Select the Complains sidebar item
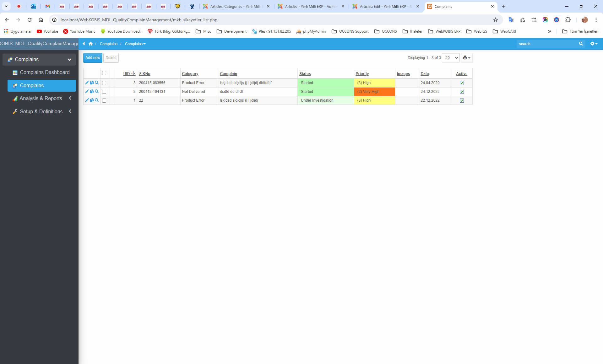Image resolution: width=603 pixels, height=364 pixels. click(41, 86)
